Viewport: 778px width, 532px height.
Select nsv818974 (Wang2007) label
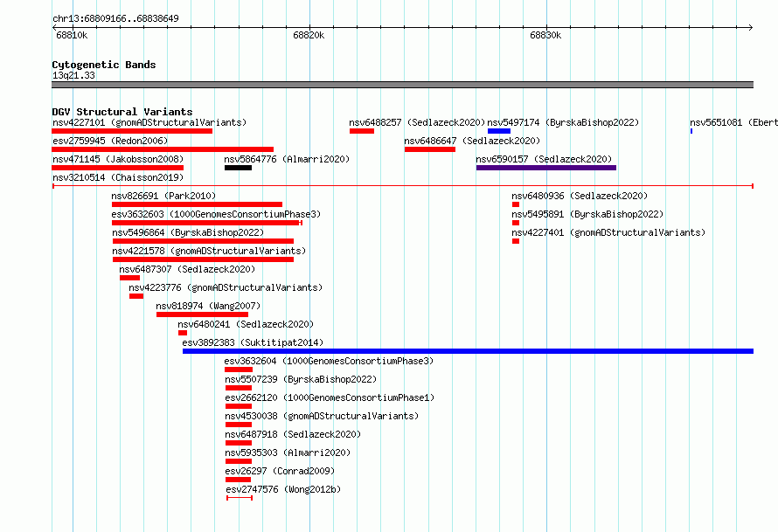coord(208,306)
